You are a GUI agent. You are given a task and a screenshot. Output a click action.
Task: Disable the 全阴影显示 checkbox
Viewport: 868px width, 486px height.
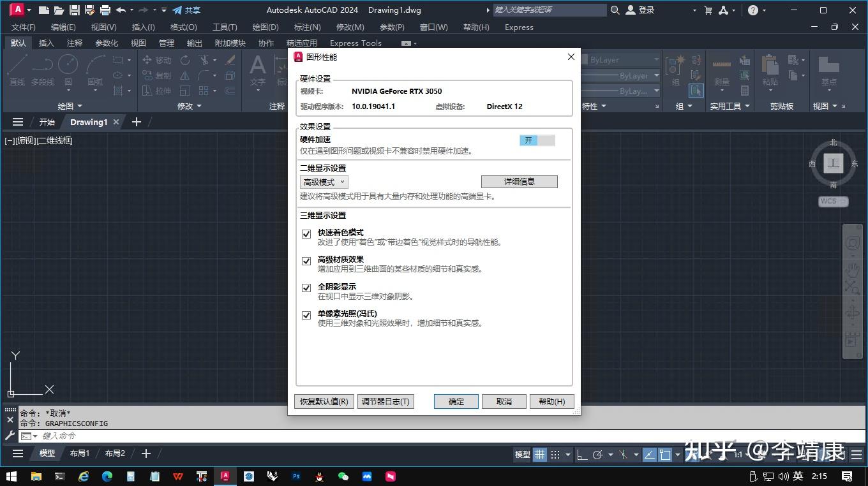[x=306, y=288]
